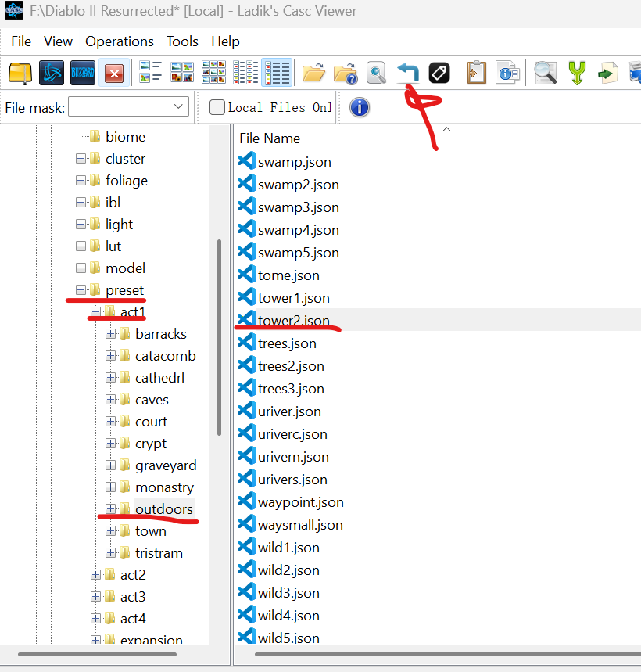The height and width of the screenshot is (672, 641).
Task: Click the green arrow export file icon
Action: 608,73
